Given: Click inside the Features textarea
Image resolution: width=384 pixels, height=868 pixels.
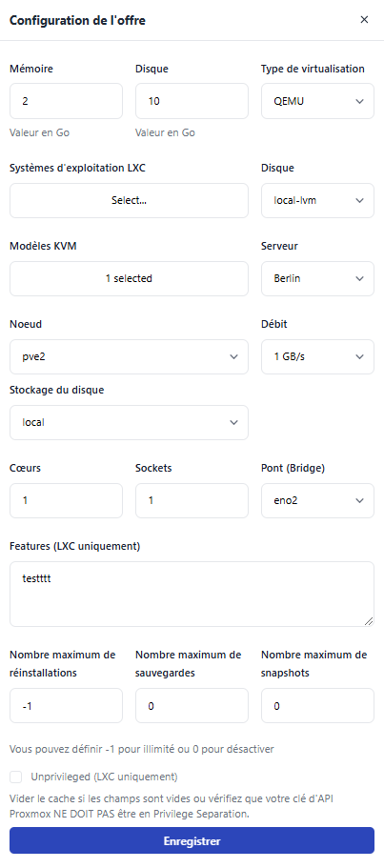Looking at the screenshot, I should (192, 594).
